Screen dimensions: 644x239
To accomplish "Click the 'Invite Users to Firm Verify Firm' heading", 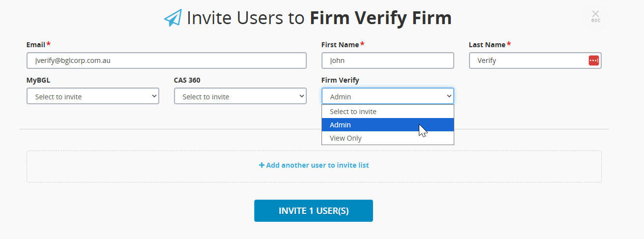I will pyautogui.click(x=319, y=18).
